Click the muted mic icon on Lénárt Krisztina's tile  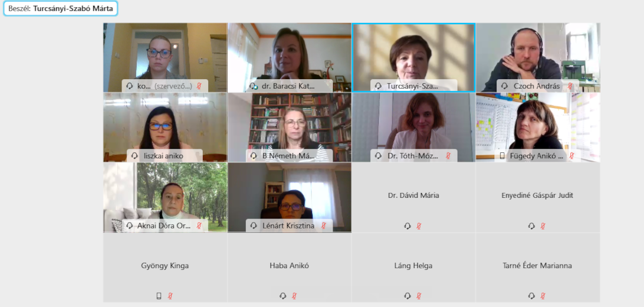point(324,226)
